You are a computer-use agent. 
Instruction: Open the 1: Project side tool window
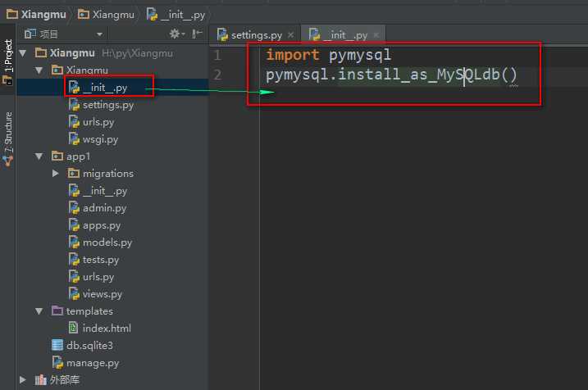point(8,61)
